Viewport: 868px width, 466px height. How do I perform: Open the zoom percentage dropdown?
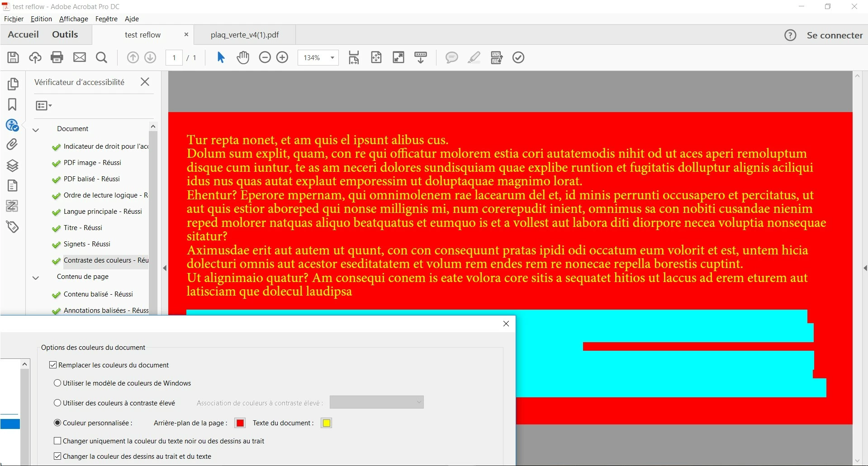pyautogui.click(x=332, y=57)
